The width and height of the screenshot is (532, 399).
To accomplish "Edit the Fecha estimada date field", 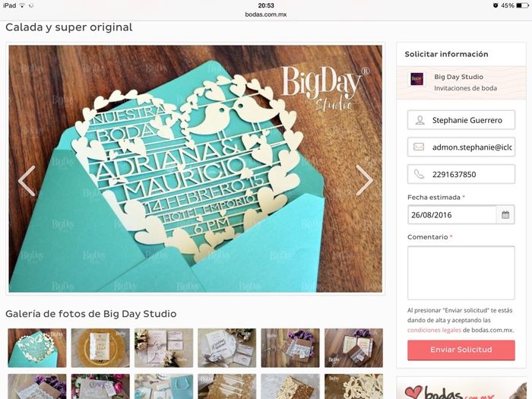I will click(x=452, y=215).
